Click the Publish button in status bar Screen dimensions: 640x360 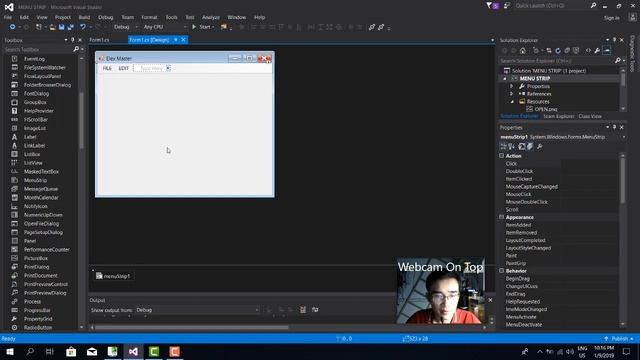tap(619, 339)
